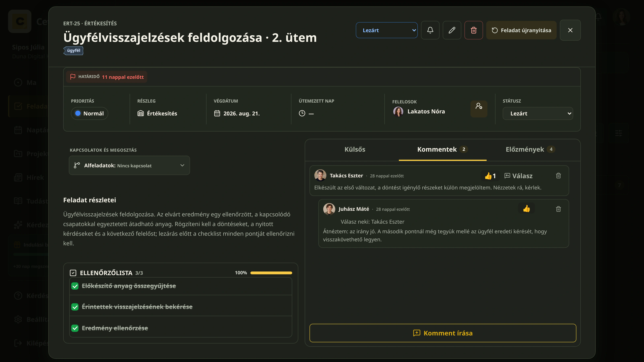Click the Ellenőrzőlista checklist icon
Screen dimensions: 644x362
coord(73,273)
